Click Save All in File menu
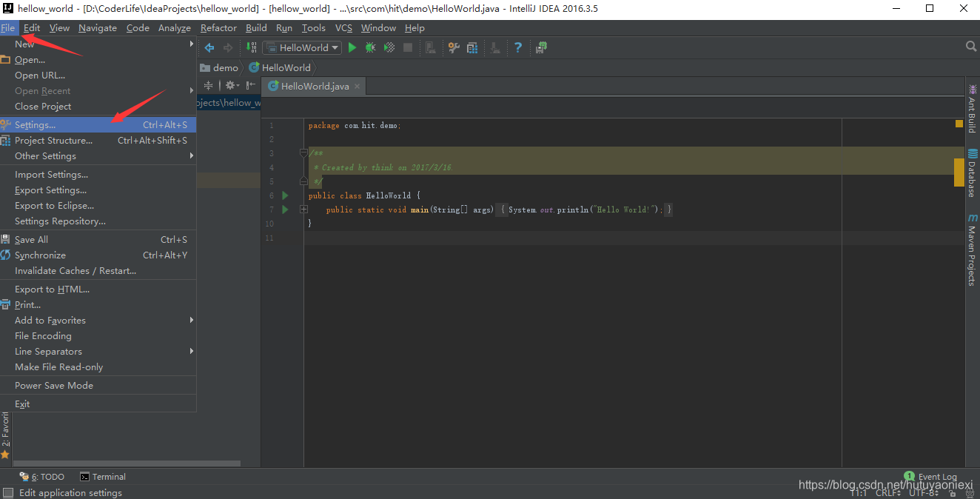 (x=98, y=239)
